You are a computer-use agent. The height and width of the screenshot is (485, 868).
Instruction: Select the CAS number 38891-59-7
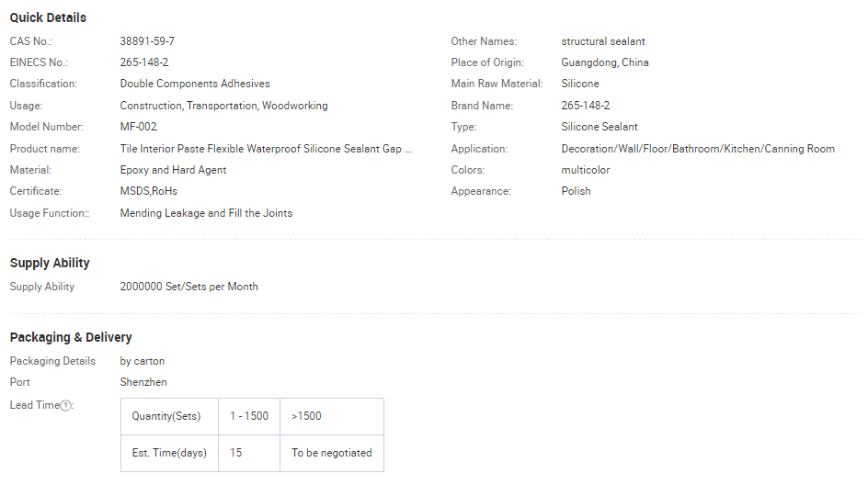coord(147,41)
